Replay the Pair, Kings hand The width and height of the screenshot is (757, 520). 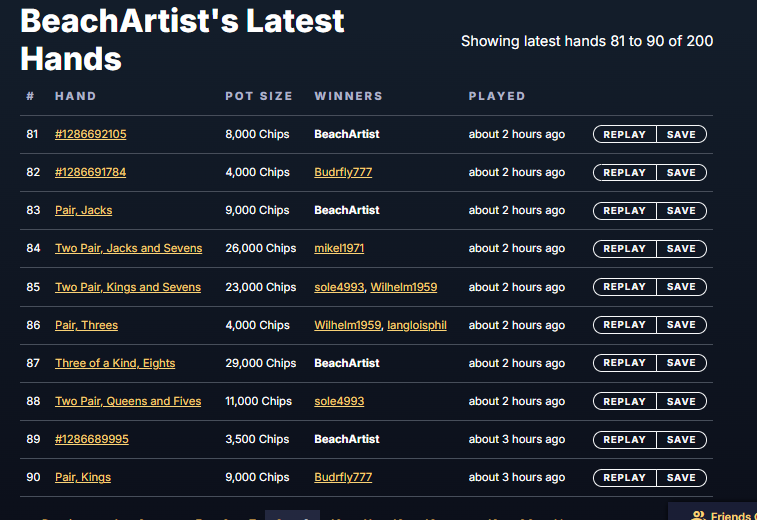(x=624, y=477)
